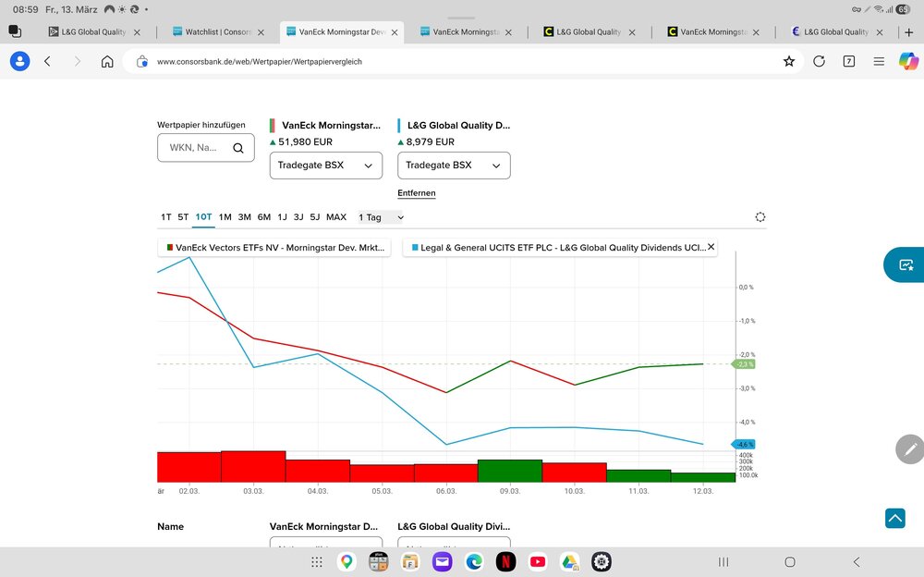The image size is (924, 577).
Task: Open the purple mail app icon
Action: (442, 562)
